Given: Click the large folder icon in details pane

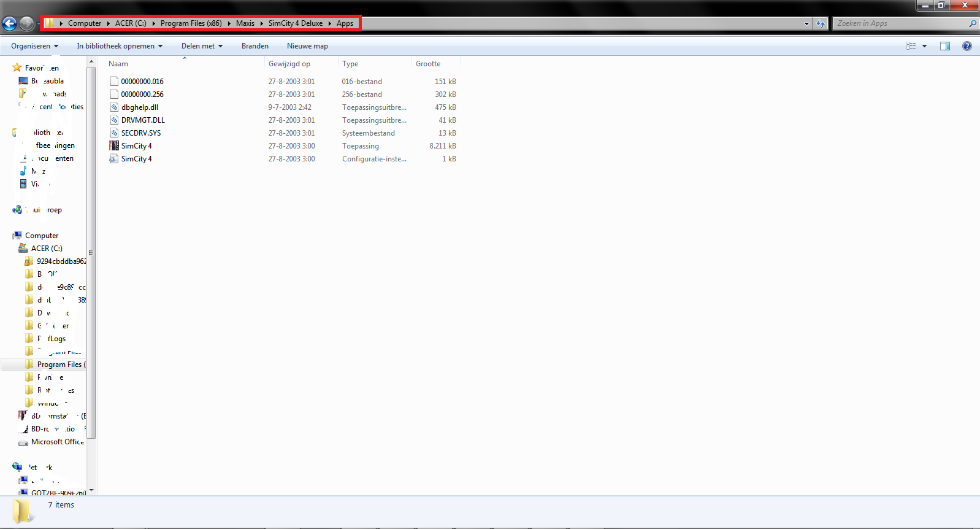Looking at the screenshot, I should click(23, 511).
